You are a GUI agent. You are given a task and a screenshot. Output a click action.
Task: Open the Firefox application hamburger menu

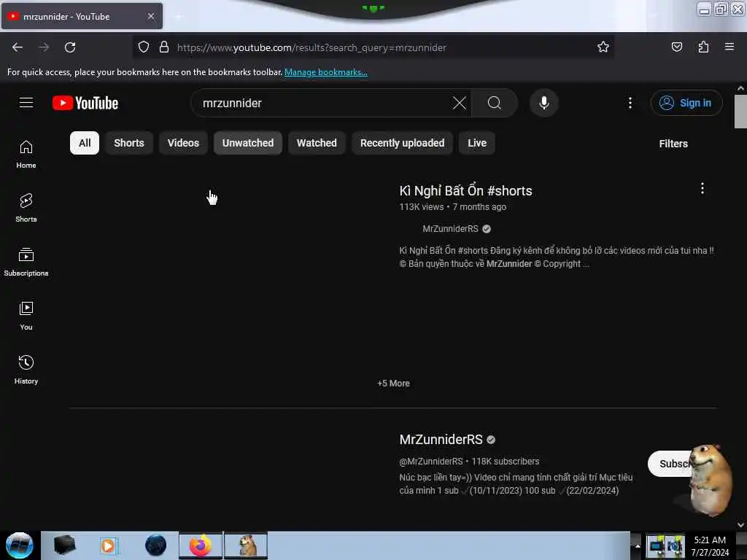729,47
